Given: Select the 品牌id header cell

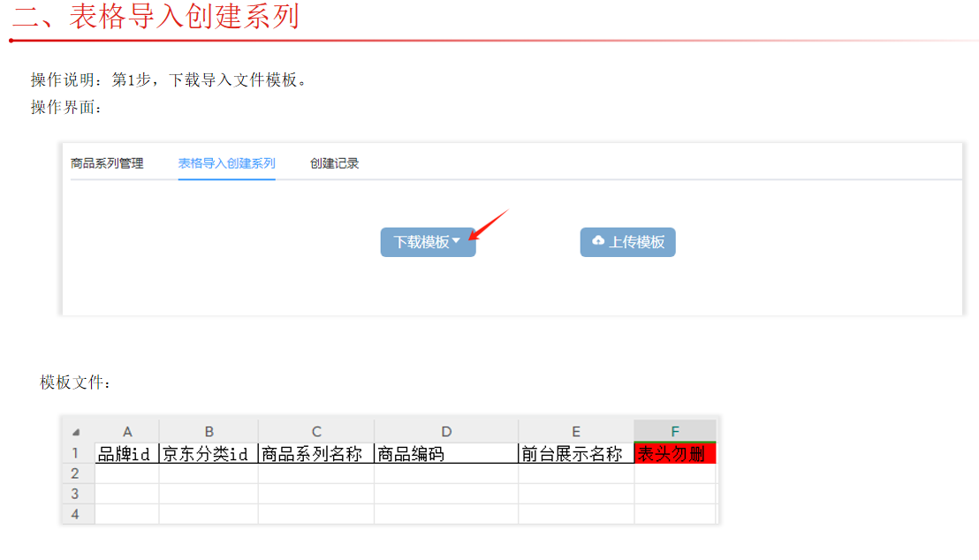Looking at the screenshot, I should 127,454.
